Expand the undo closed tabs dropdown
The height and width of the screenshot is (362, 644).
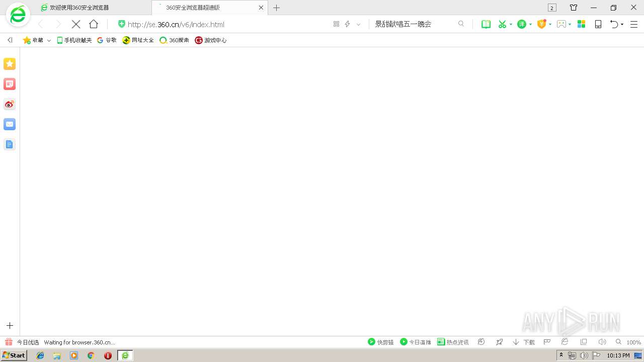(x=622, y=24)
